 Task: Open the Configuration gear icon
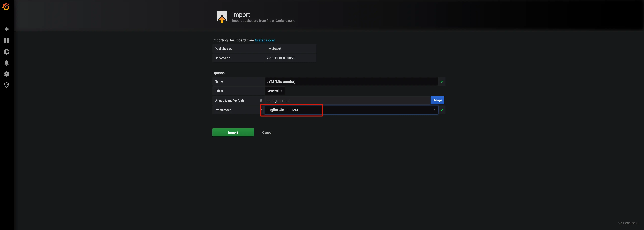(x=7, y=74)
